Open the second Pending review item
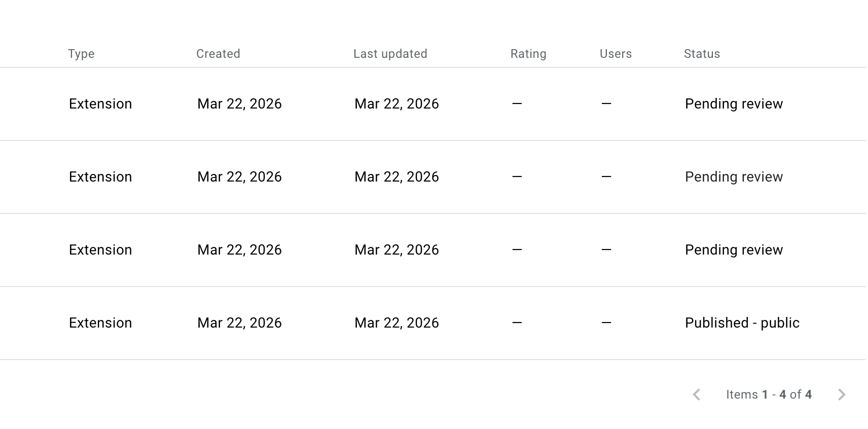Image resolution: width=868 pixels, height=429 pixels. pos(734,177)
